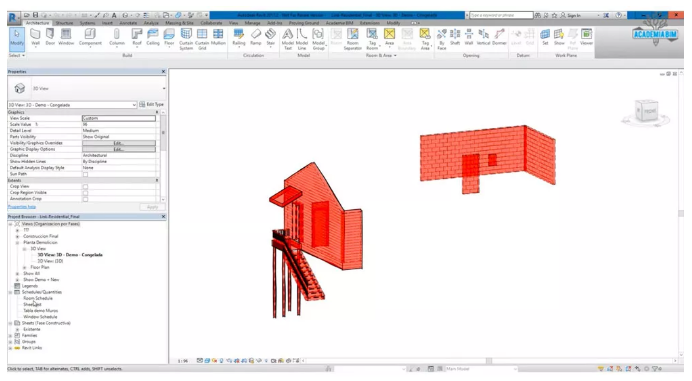692x381 pixels.
Task: Toggle the Crop View checkbox
Action: click(85, 187)
